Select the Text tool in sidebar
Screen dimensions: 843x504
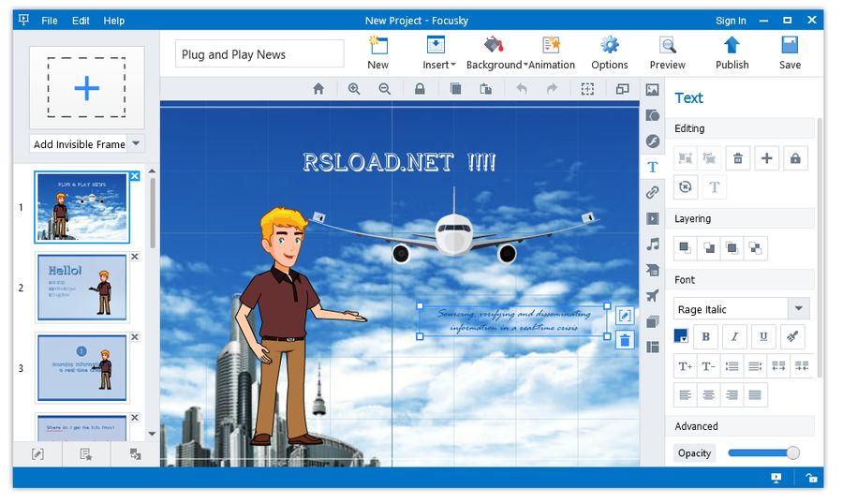(653, 167)
